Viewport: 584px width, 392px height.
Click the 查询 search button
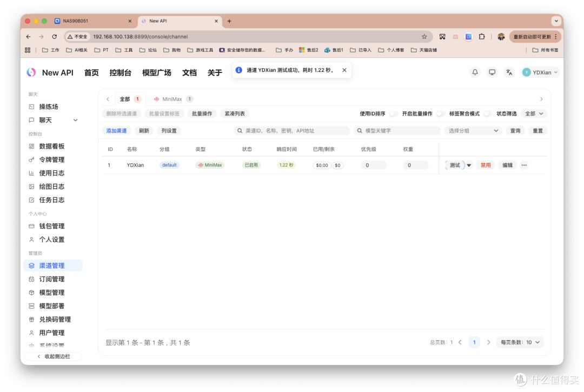point(515,131)
